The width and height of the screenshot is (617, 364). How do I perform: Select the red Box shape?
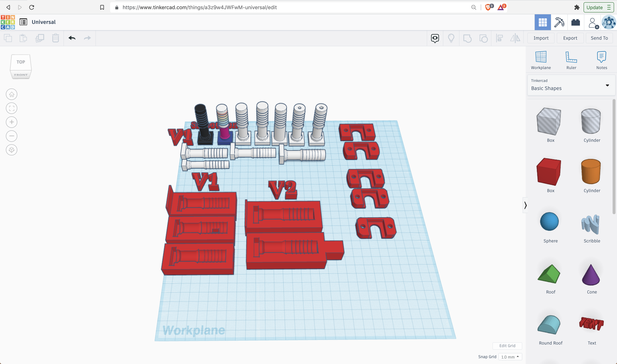(549, 172)
